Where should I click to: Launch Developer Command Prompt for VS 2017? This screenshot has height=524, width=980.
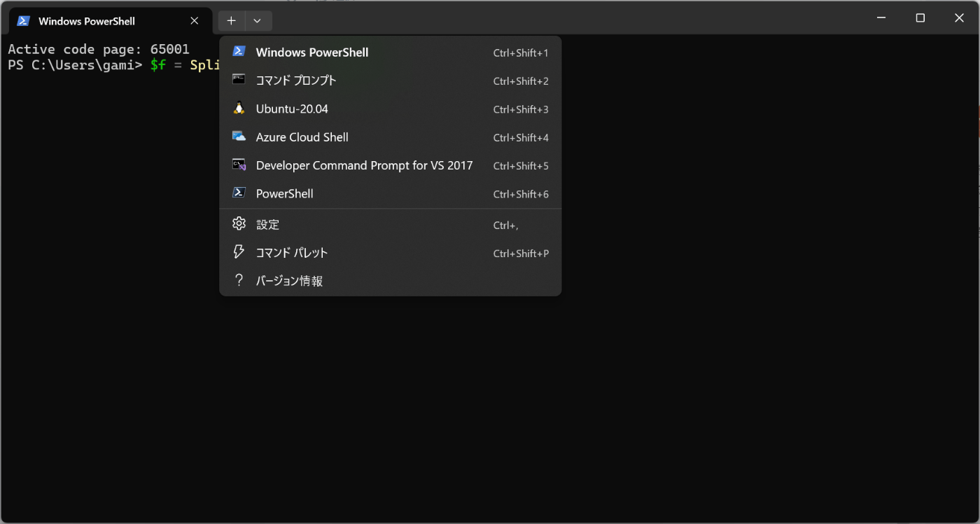pyautogui.click(x=391, y=165)
